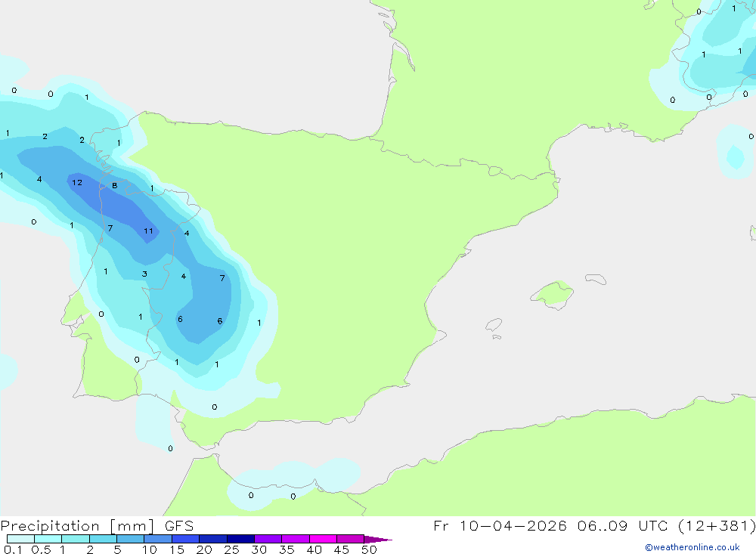Click the '12' precipitation value on map
This screenshot has height=554, width=756.
[77, 182]
